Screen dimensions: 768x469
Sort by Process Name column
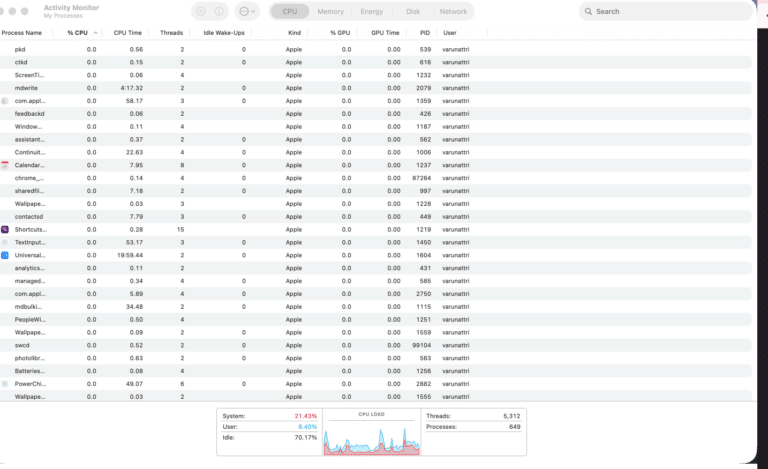pos(22,33)
